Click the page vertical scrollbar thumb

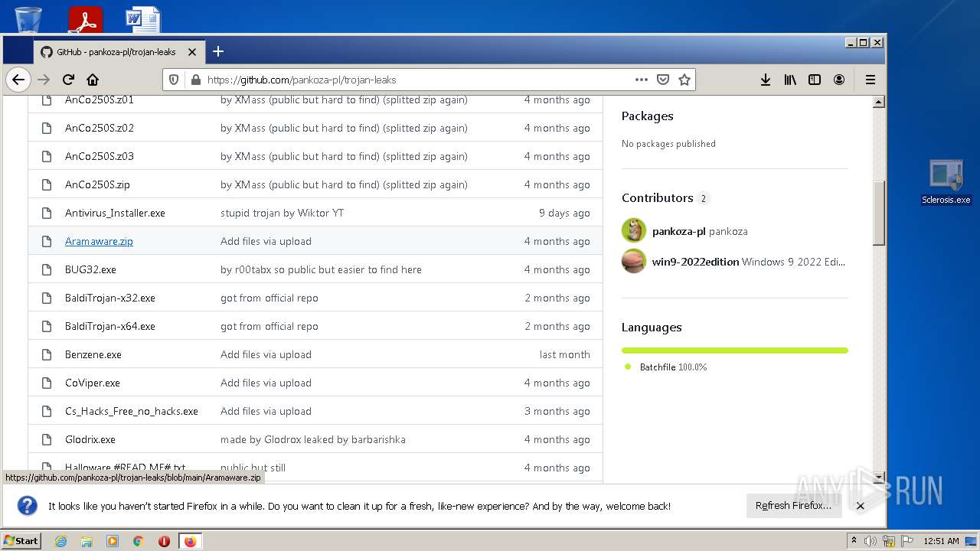(x=879, y=212)
